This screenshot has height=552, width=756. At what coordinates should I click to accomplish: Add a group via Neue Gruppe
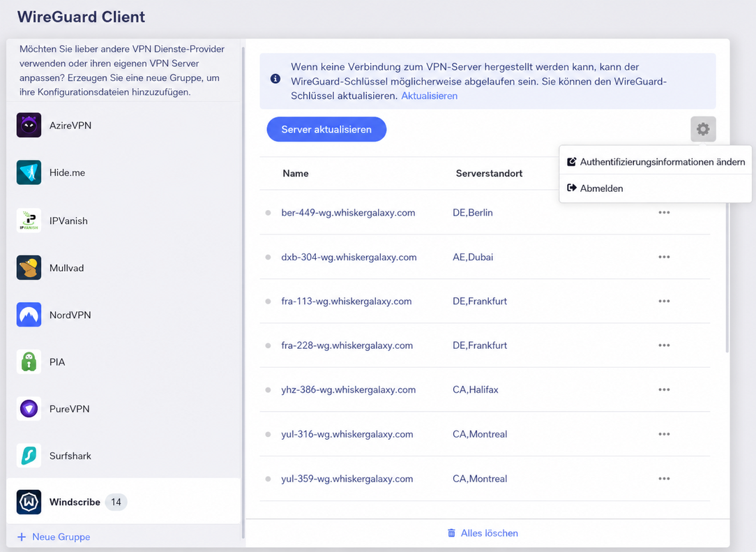(x=54, y=537)
